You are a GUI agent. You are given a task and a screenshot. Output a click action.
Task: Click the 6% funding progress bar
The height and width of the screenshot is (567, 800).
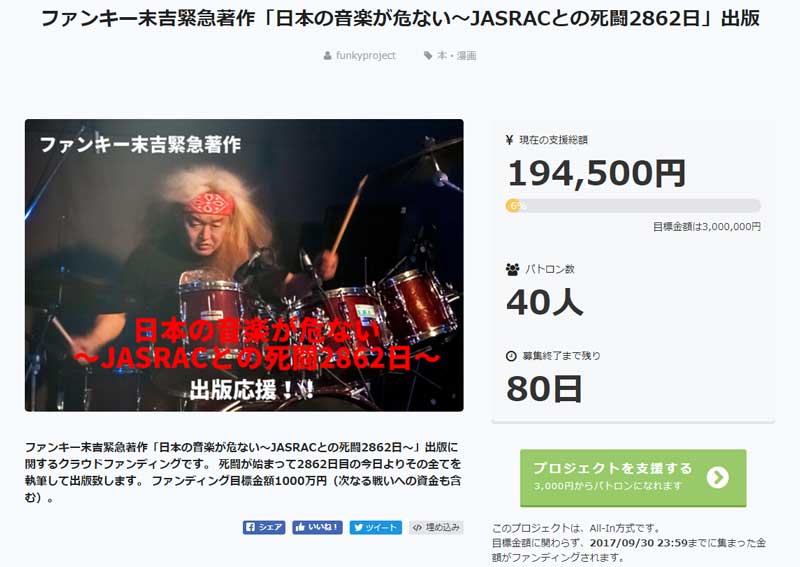[633, 206]
